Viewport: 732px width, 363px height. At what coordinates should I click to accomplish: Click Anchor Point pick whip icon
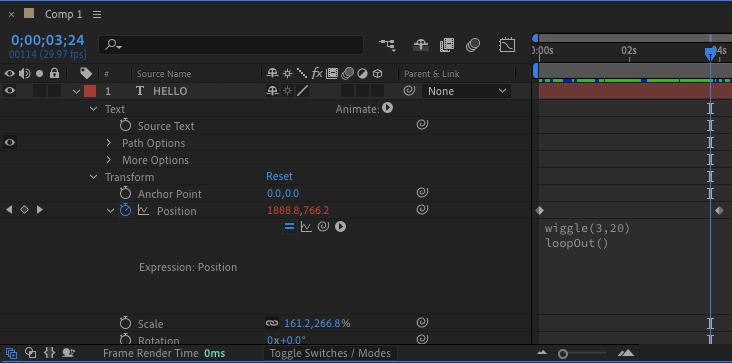pos(422,192)
